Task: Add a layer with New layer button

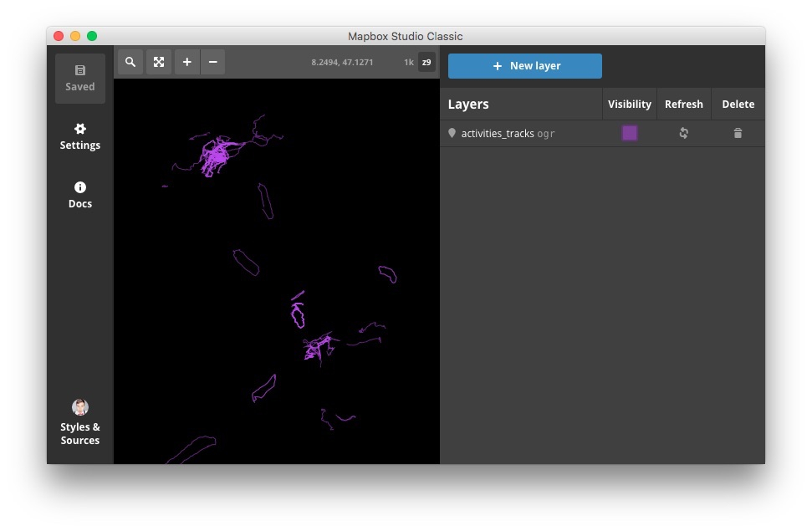Action: (525, 66)
